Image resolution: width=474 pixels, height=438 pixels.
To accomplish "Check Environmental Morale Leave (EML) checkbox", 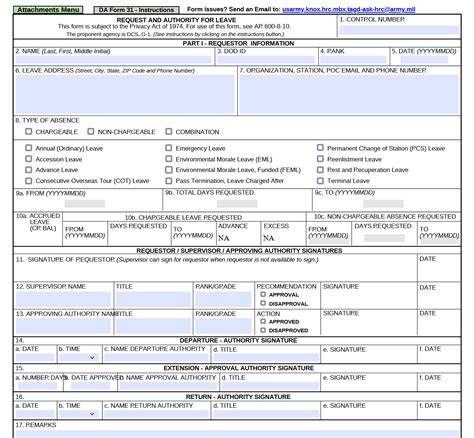I will click(169, 159).
